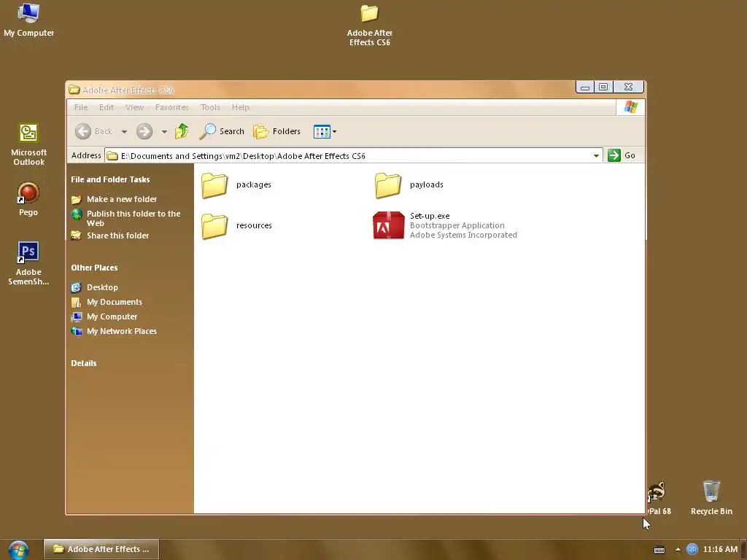Click the Windows Start orb

point(18,550)
